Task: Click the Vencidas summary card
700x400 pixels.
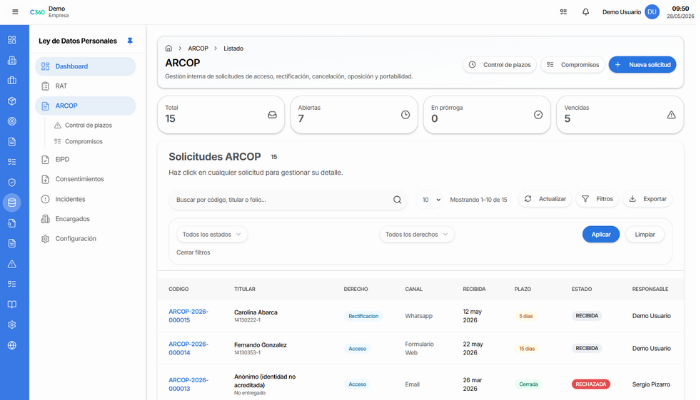Action: (x=620, y=115)
